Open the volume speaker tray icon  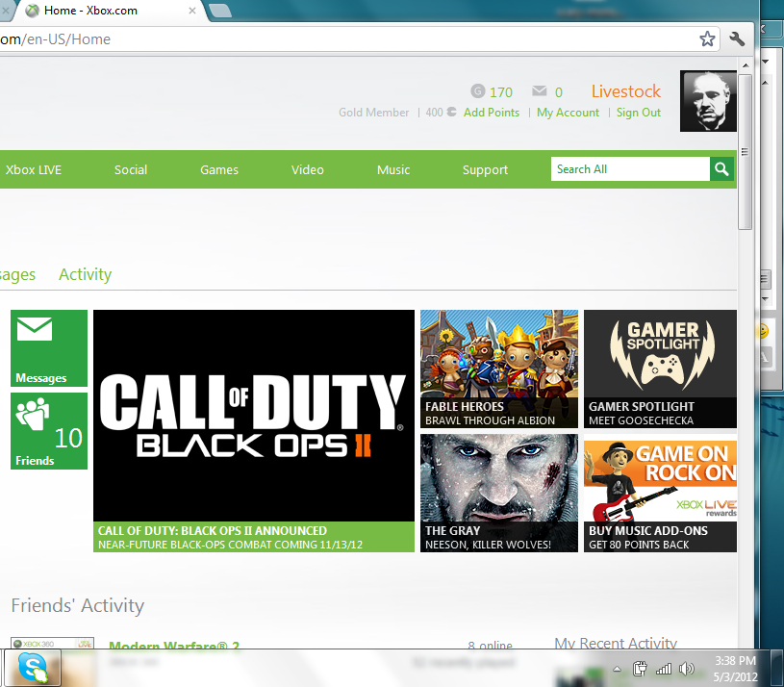(687, 669)
